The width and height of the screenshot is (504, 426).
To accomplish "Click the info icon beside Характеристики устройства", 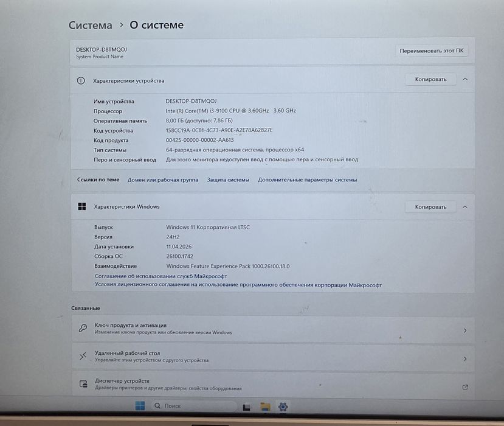I will pos(81,80).
